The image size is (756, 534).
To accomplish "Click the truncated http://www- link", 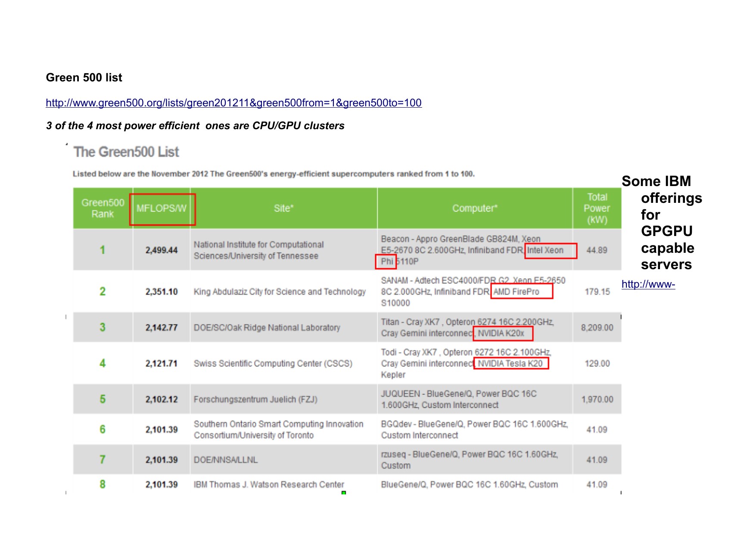I will (648, 284).
